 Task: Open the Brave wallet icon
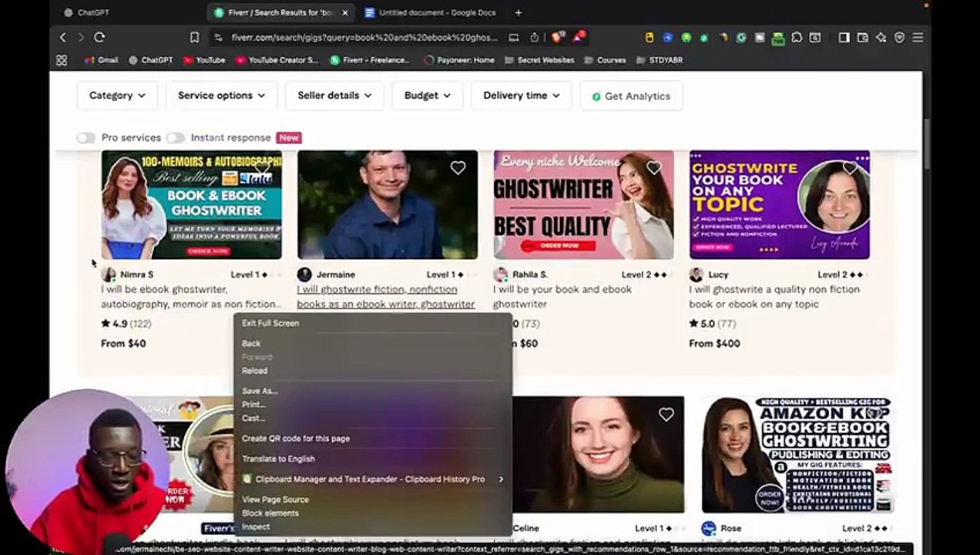pos(862,37)
